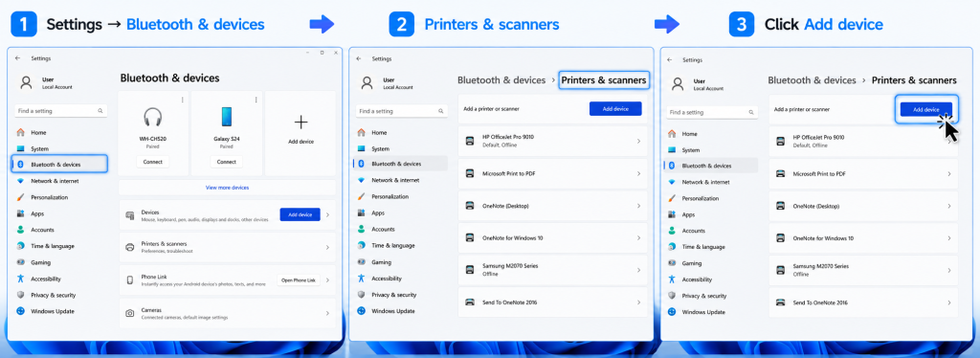Open HP OfficeJet Pro 9010 in step 2 window
Image resolution: width=980 pixels, height=358 pixels.
pos(552,141)
